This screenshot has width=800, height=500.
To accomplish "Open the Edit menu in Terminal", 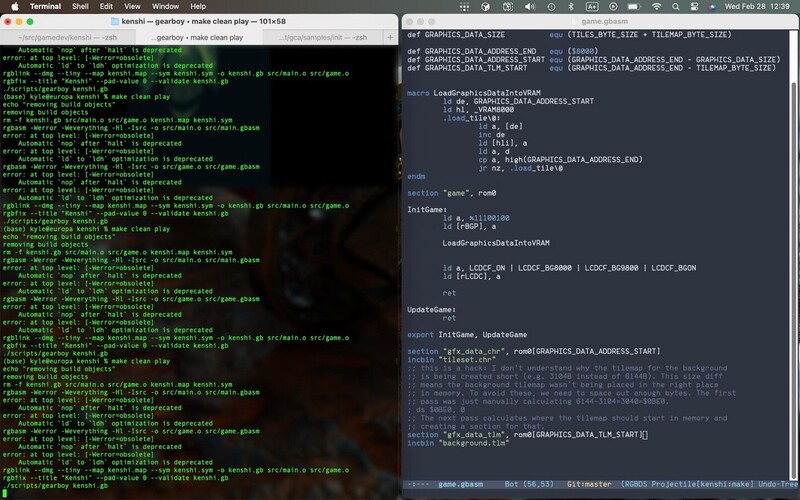I will [106, 7].
